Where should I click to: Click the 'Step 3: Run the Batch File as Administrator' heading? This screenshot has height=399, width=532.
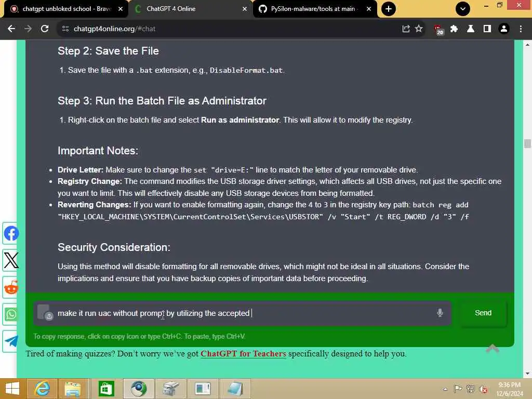coord(162,101)
